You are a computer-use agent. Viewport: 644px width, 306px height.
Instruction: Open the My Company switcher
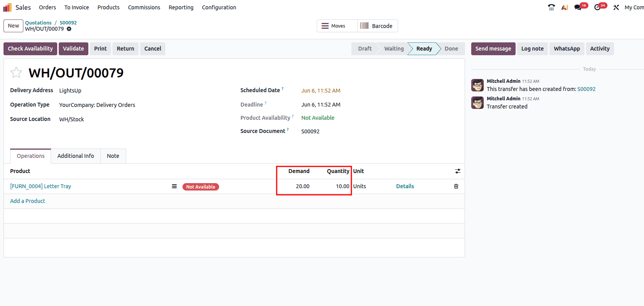pyautogui.click(x=634, y=7)
